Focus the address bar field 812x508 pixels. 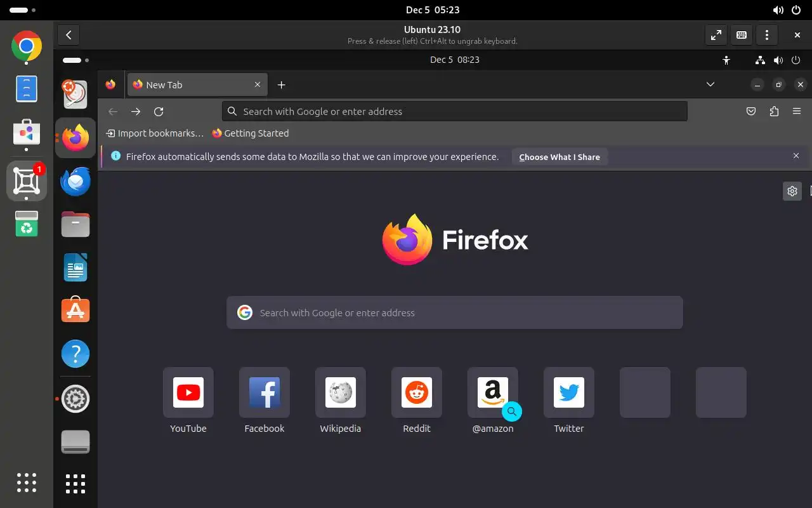[454, 111]
